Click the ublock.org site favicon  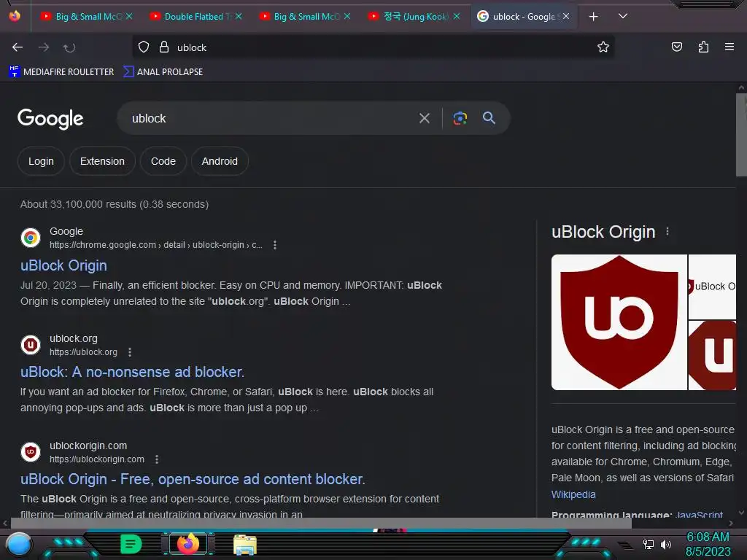(31, 345)
